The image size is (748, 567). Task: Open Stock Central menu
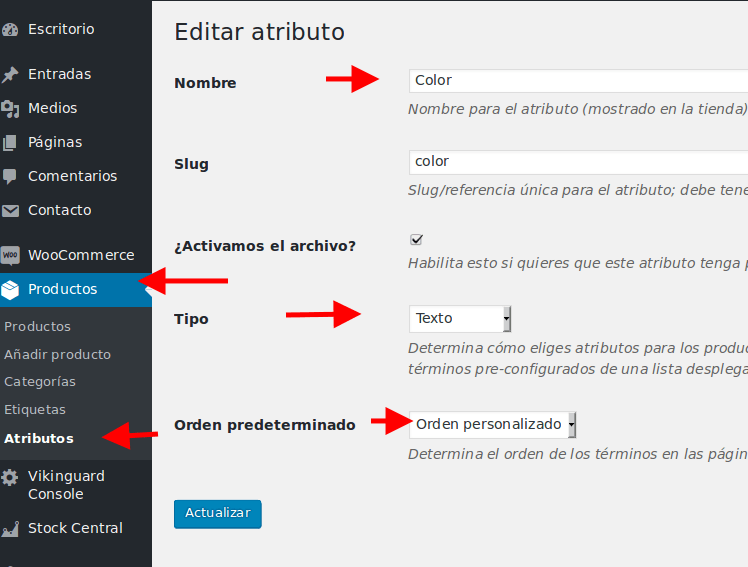point(76,528)
